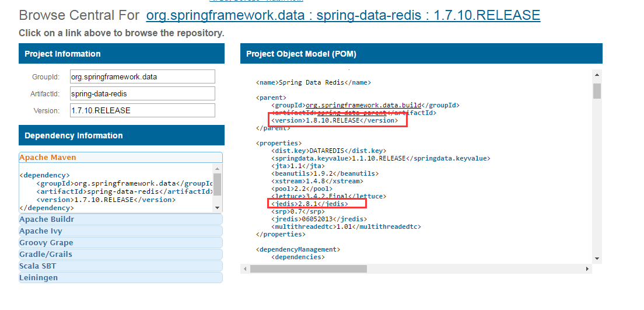644x310 pixels.
Task: Click the artifactId line in Maven snippet
Action: click(125, 191)
